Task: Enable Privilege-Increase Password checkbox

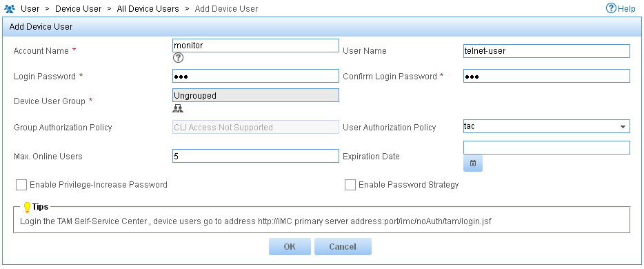Action: point(21,185)
